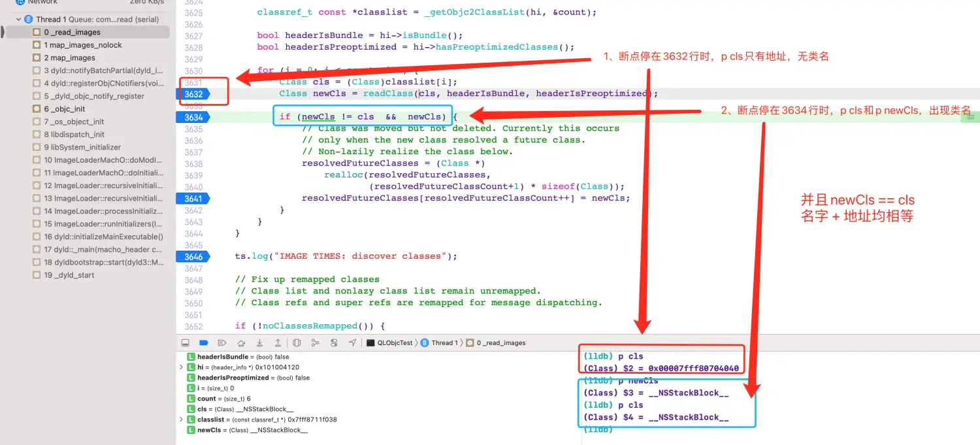
Task: Click the Step Out debug icon
Action: tap(278, 342)
